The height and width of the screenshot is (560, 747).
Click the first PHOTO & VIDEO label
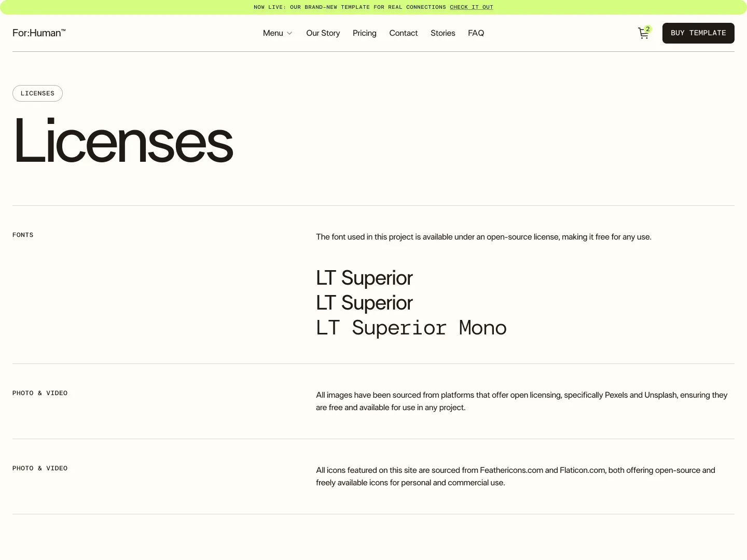click(40, 393)
